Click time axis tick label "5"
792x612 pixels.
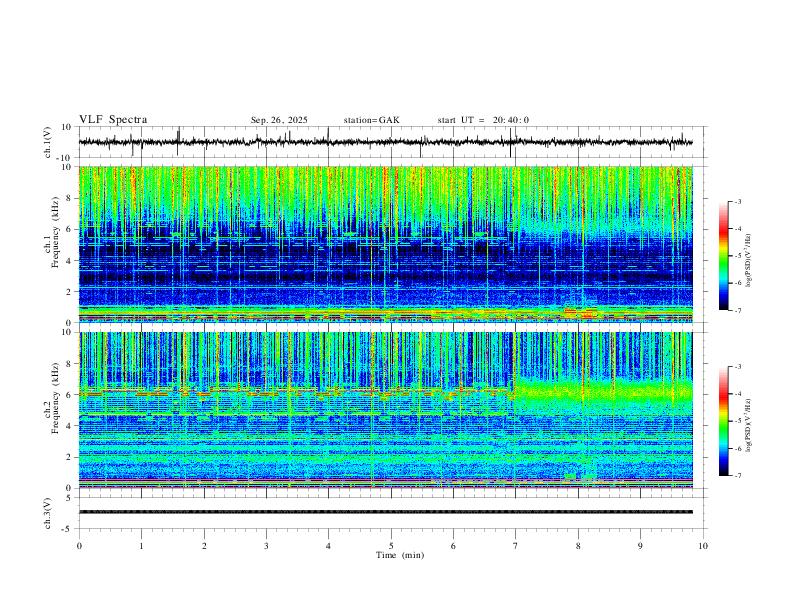tap(391, 546)
